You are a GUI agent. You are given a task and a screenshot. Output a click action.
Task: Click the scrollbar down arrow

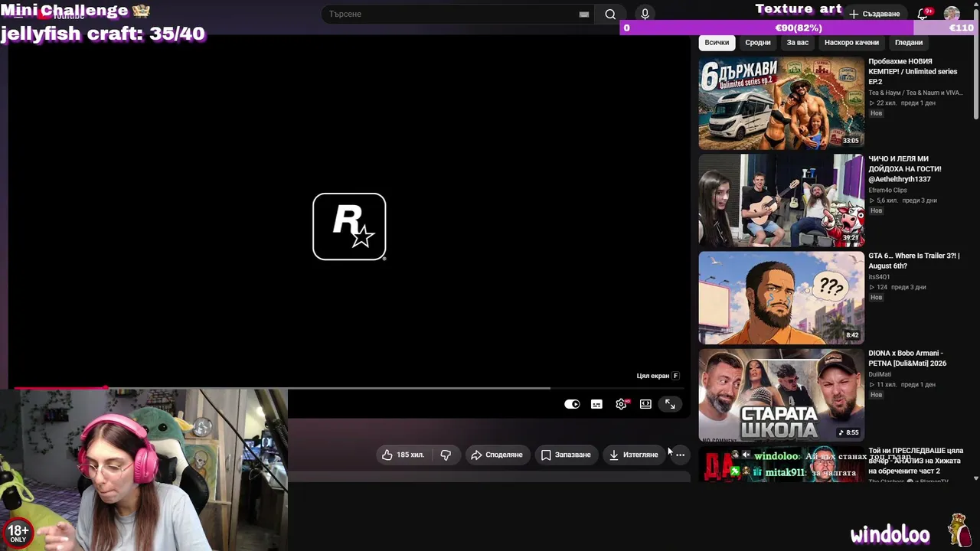click(975, 478)
